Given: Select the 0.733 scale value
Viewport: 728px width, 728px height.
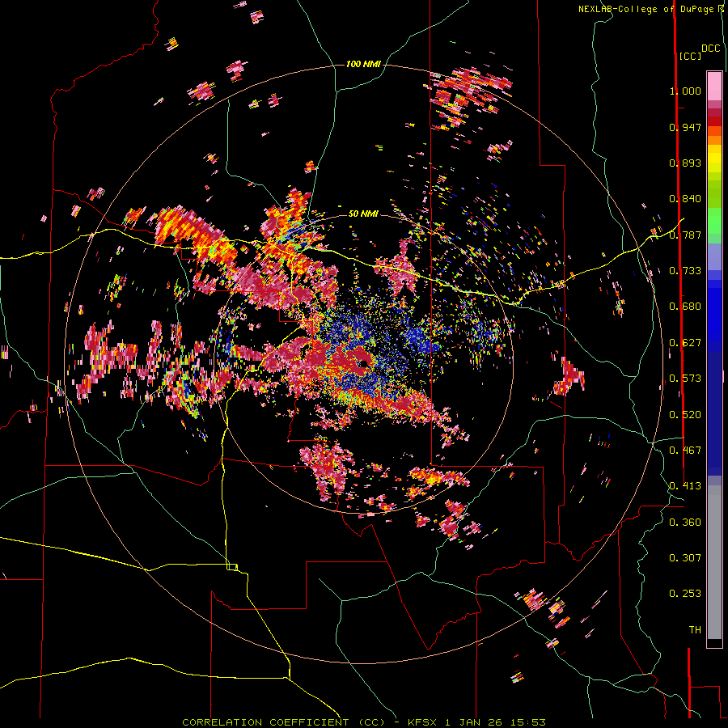Looking at the screenshot, I should pyautogui.click(x=685, y=271).
